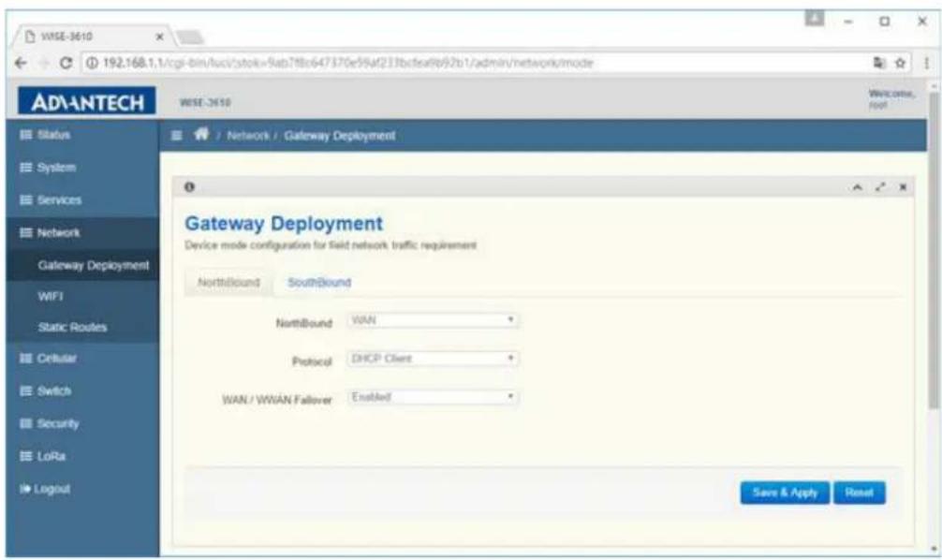The height and width of the screenshot is (560, 942).
Task: Open the WAN / WWAN Failover dropdown
Action: point(433,397)
